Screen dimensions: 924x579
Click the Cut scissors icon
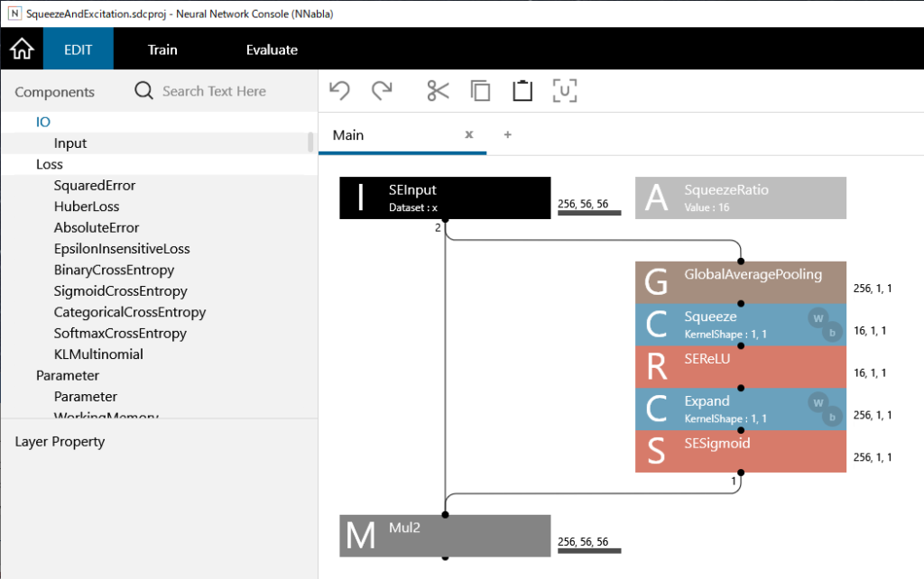pyautogui.click(x=438, y=90)
